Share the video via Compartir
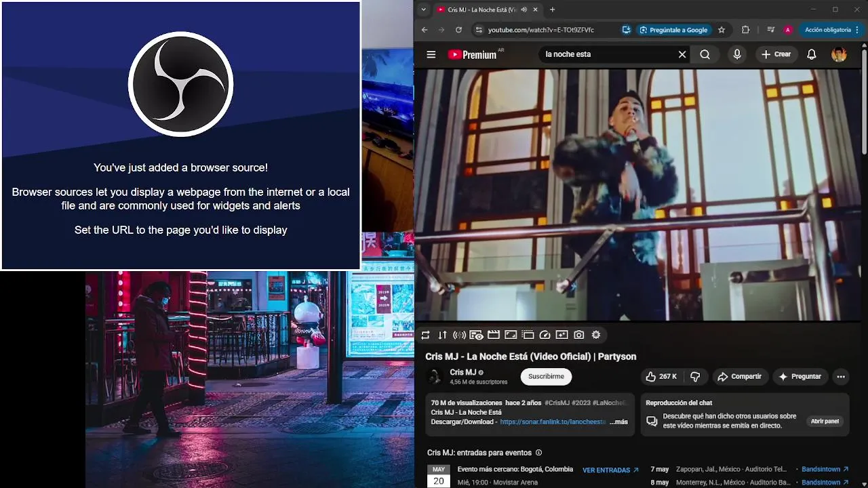Viewport: 868px width, 488px height. pos(739,376)
